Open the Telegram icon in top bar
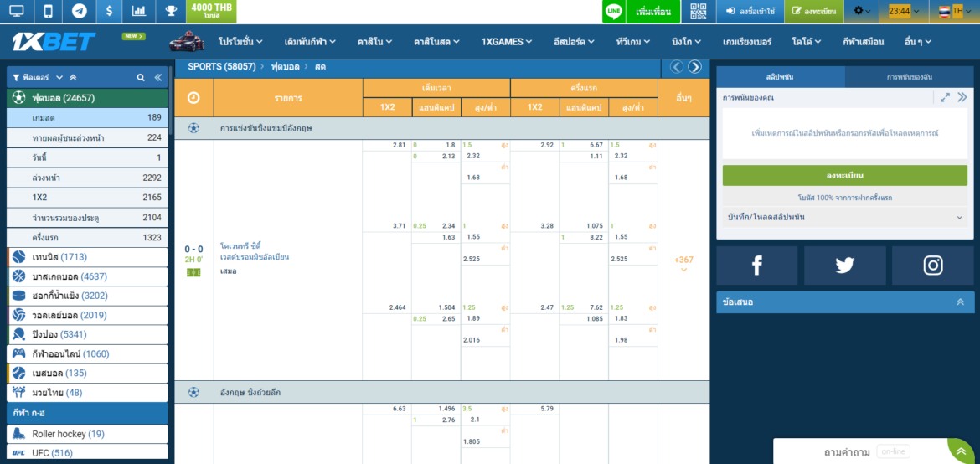Viewport: 980px width, 464px height. point(80,11)
